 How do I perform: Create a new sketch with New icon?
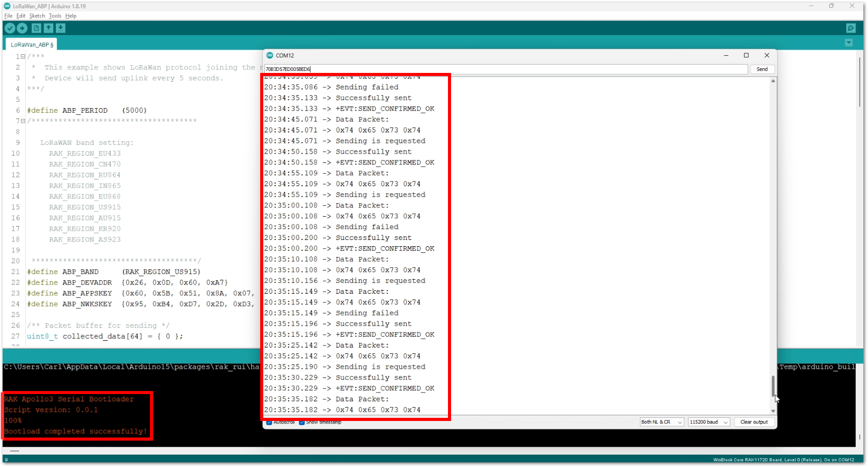(36, 28)
